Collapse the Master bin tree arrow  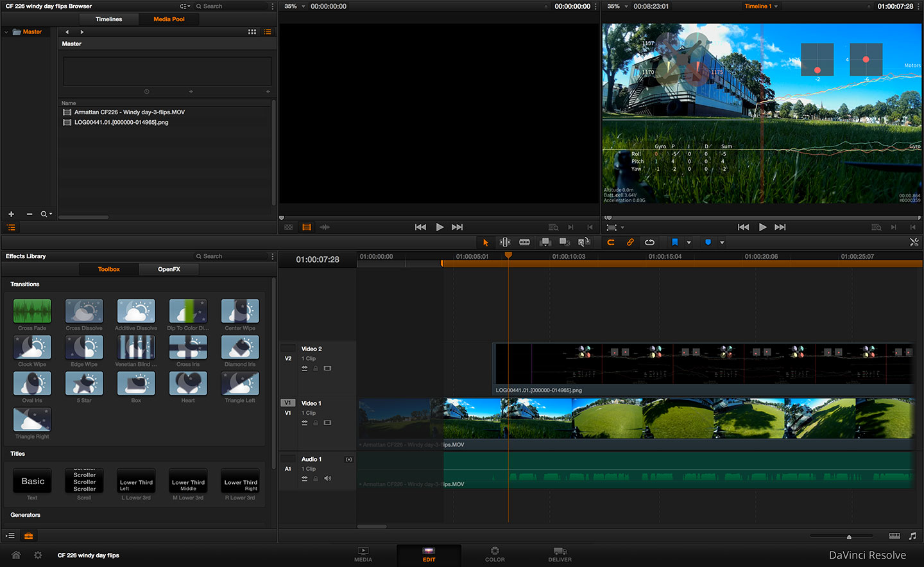(6, 31)
